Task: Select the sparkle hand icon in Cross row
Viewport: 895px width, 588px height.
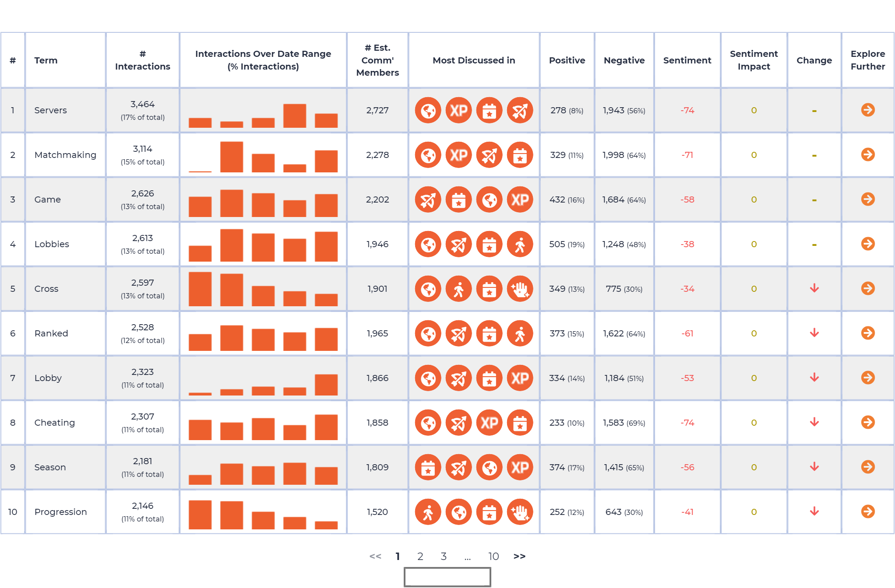Action: click(520, 289)
